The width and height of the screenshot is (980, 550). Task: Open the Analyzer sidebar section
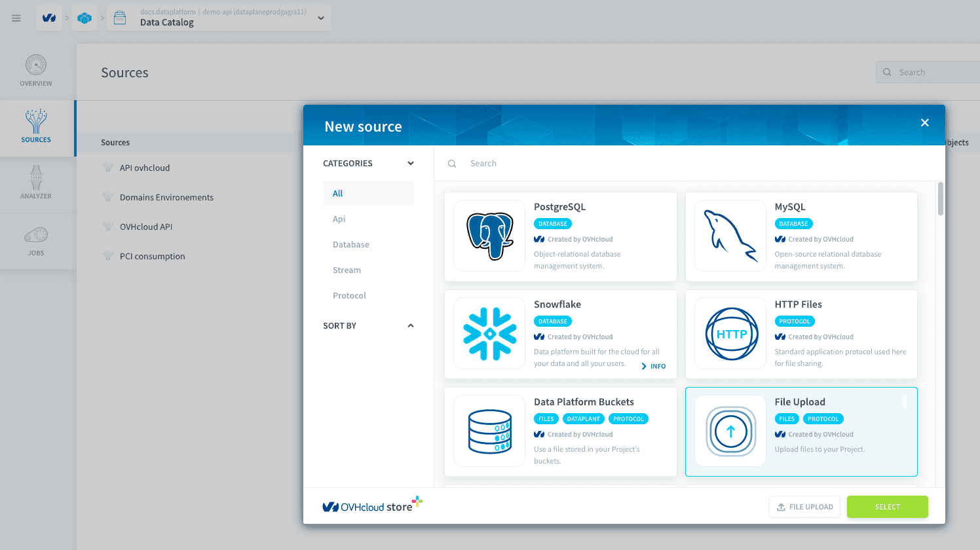click(x=36, y=183)
